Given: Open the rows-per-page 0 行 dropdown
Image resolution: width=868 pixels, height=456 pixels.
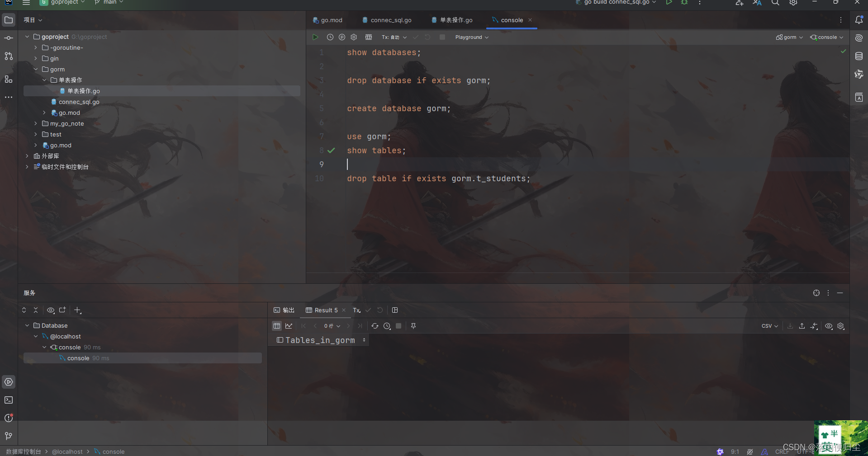Looking at the screenshot, I should [x=332, y=326].
